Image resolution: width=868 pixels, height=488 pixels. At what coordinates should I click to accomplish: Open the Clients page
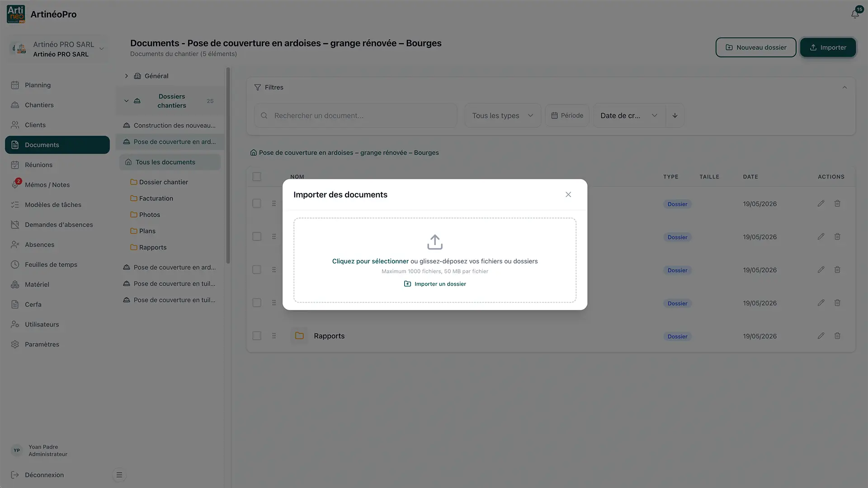(x=57, y=125)
